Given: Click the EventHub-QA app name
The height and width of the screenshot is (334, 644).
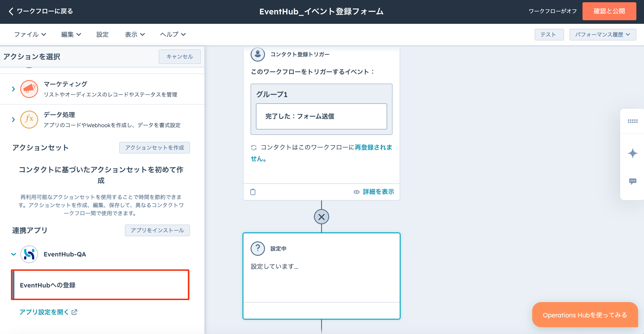Looking at the screenshot, I should pos(65,254).
